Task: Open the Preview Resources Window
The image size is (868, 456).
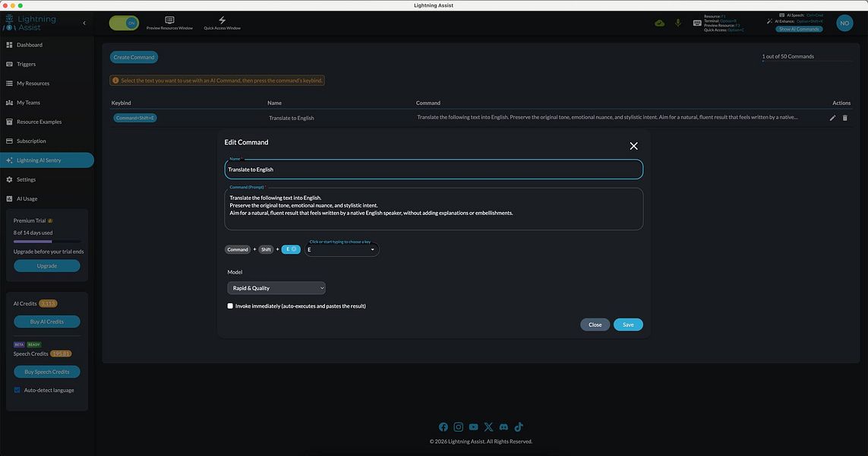Action: [169, 24]
